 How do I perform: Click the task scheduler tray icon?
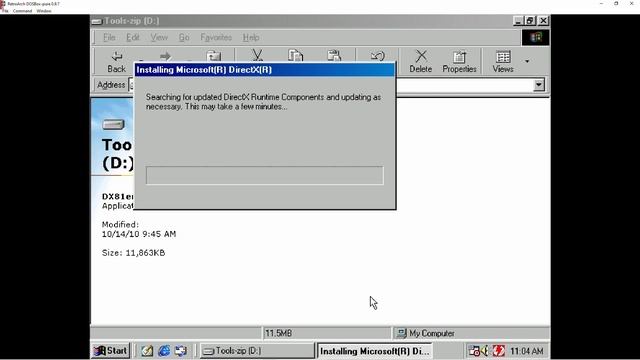click(x=474, y=351)
